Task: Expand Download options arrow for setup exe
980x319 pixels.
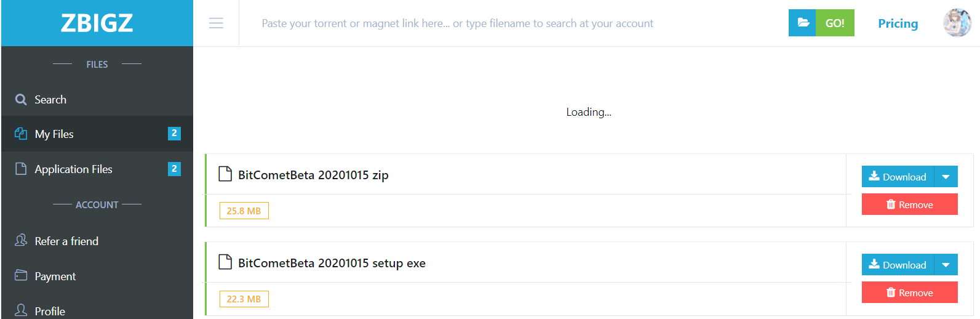Action: [946, 265]
